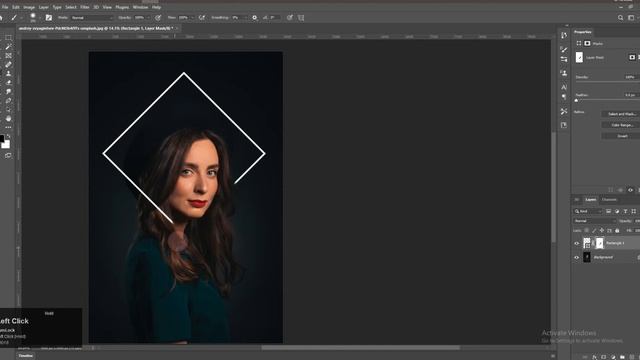
Task: Select the Rectangular Marquee tool
Action: click(x=8, y=38)
